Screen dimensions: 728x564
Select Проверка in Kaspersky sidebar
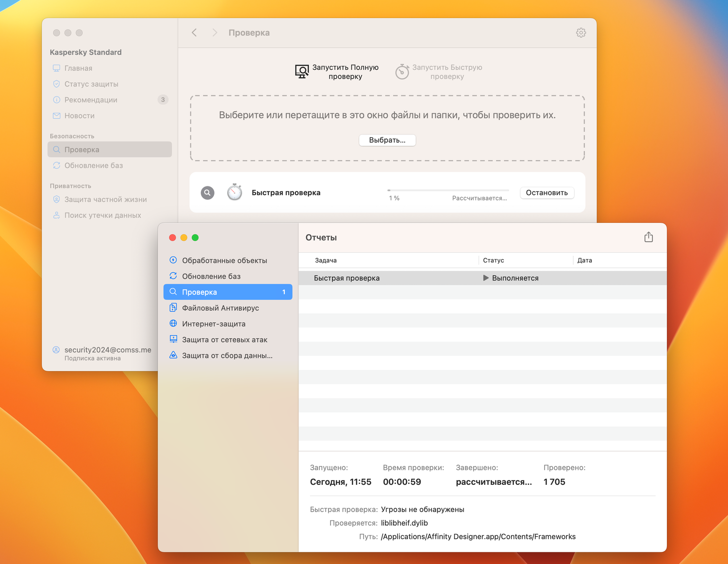tap(110, 149)
